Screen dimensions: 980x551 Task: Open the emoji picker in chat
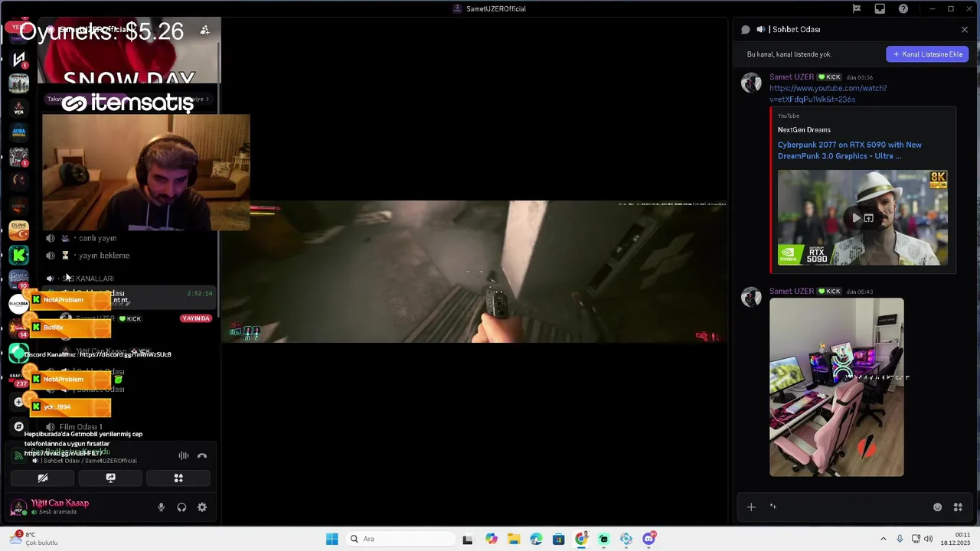coord(937,507)
